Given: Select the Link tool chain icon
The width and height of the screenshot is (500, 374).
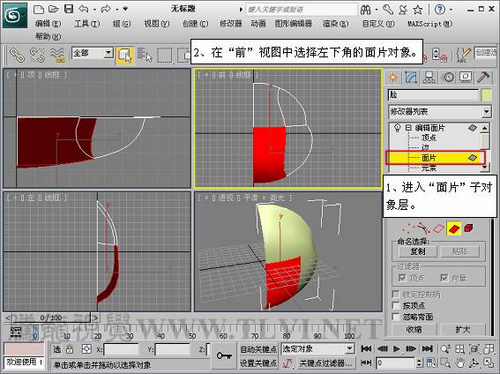Looking at the screenshot, I should point(17,55).
